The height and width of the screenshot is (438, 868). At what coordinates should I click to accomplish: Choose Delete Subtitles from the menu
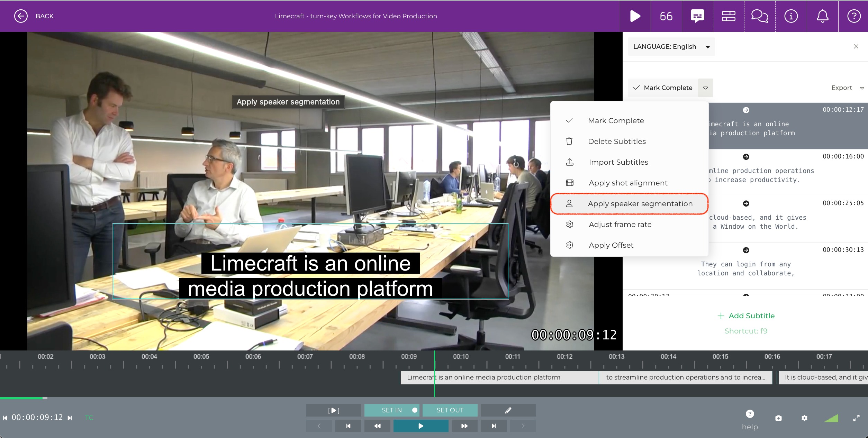(616, 141)
